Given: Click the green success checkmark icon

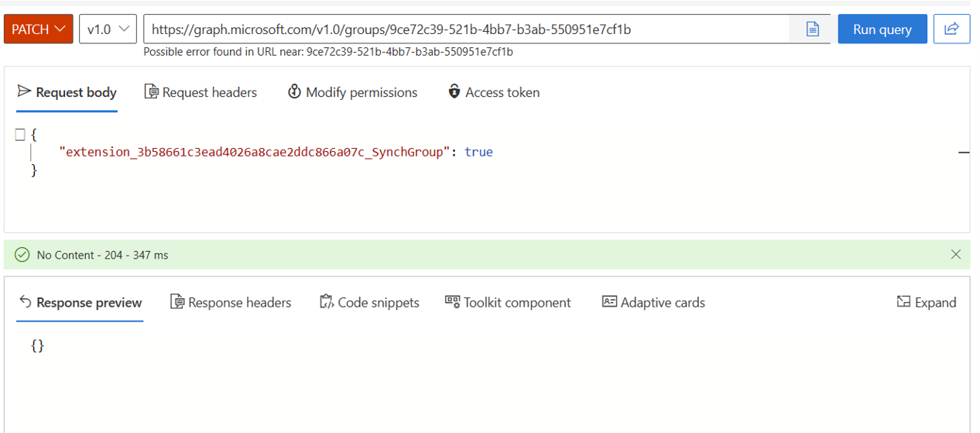Looking at the screenshot, I should 22,255.
